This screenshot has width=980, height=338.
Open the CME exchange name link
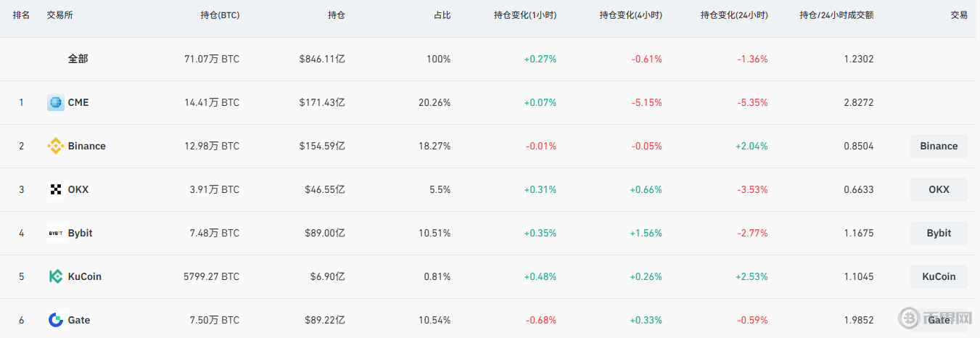[78, 103]
